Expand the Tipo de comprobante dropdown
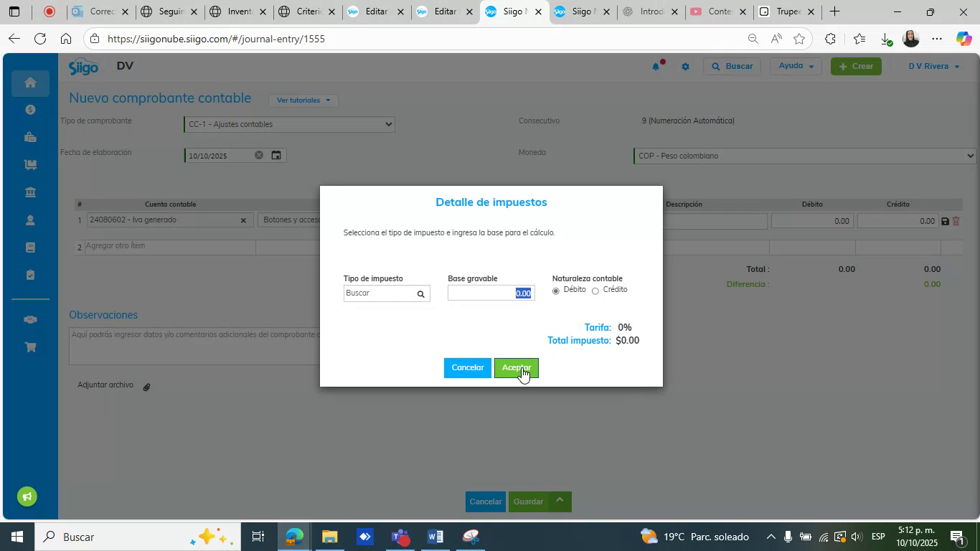Screen dimensions: 980x551 (x=289, y=125)
